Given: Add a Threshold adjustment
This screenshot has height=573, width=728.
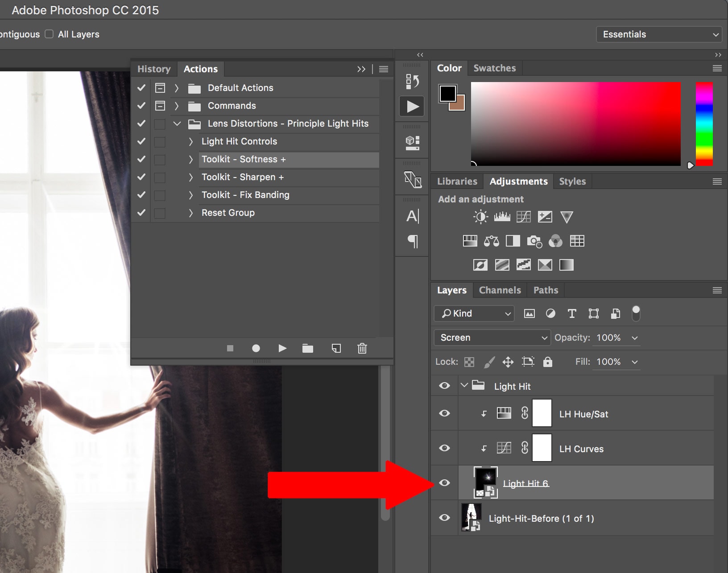Looking at the screenshot, I should coord(523,265).
